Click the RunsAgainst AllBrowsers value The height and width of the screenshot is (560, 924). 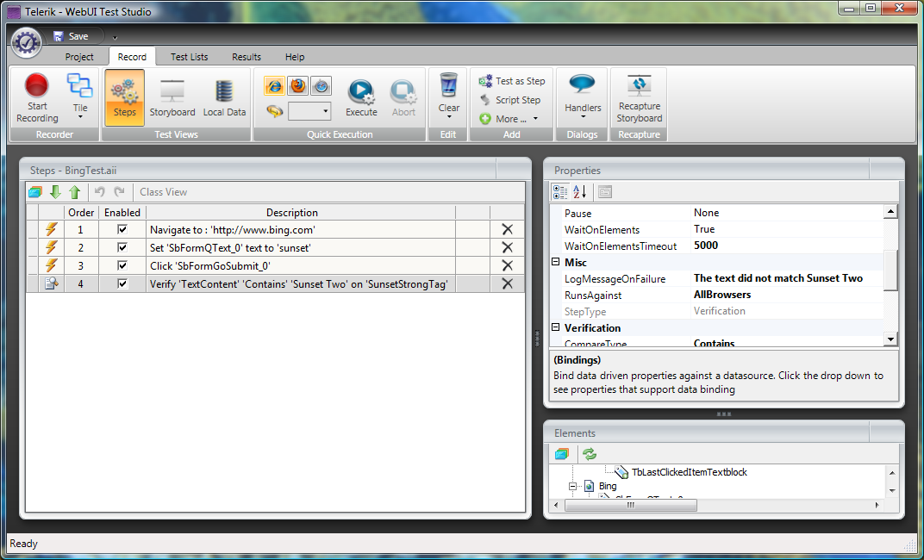[x=787, y=295]
